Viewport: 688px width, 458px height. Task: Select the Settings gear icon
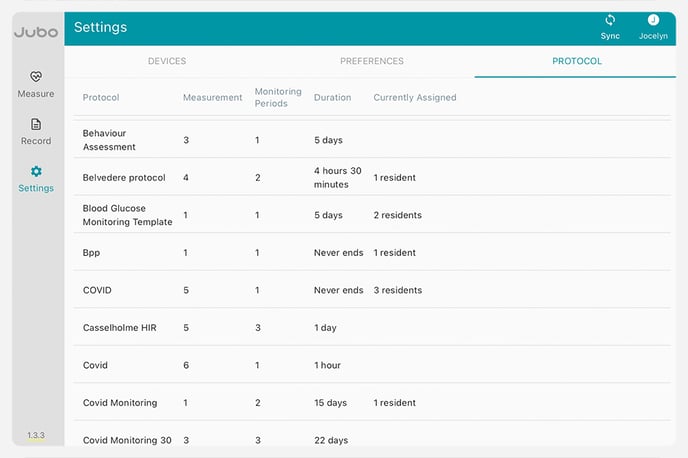pyautogui.click(x=36, y=171)
